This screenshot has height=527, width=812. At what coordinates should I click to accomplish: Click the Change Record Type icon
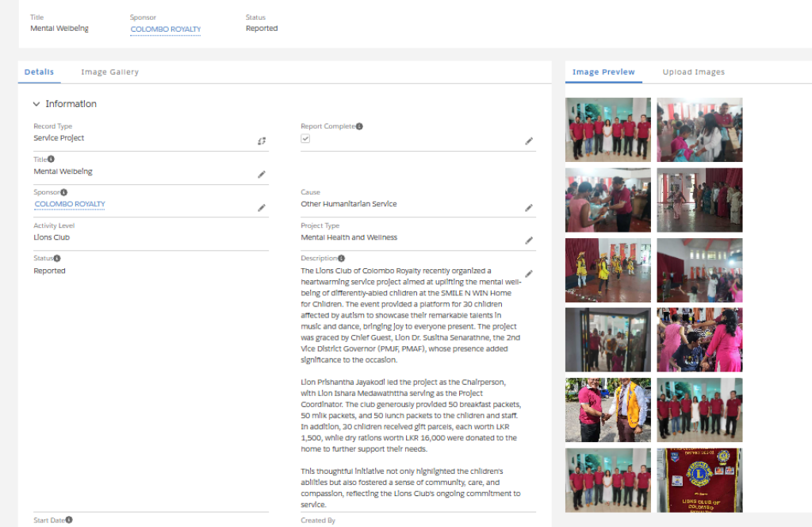point(262,141)
